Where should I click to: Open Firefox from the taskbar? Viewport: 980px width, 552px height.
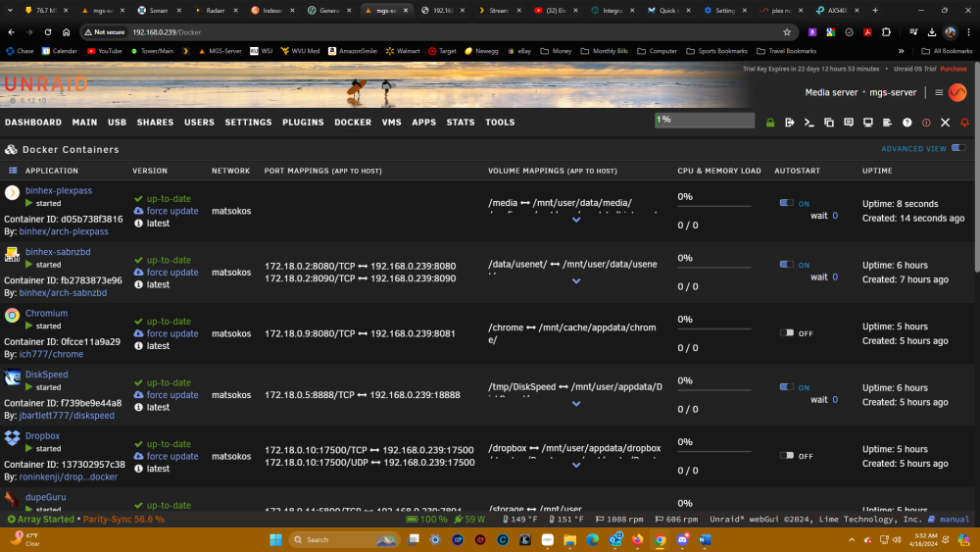(638, 539)
